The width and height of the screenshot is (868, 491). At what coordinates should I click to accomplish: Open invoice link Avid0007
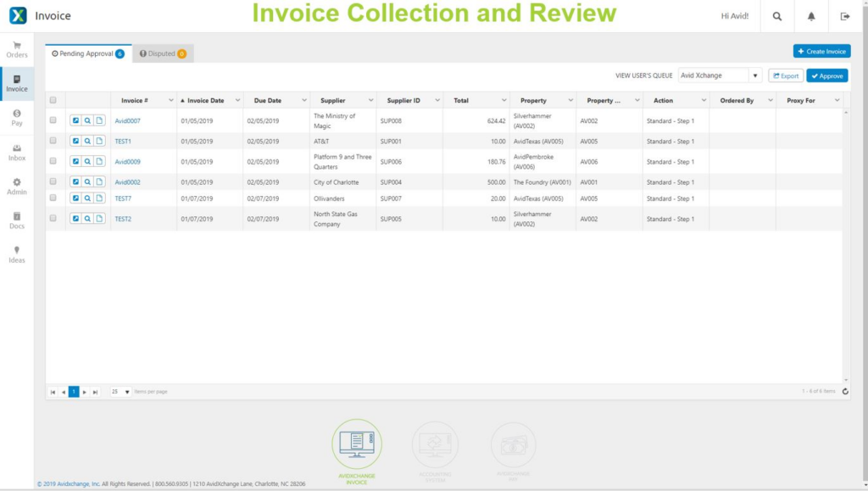(x=127, y=120)
